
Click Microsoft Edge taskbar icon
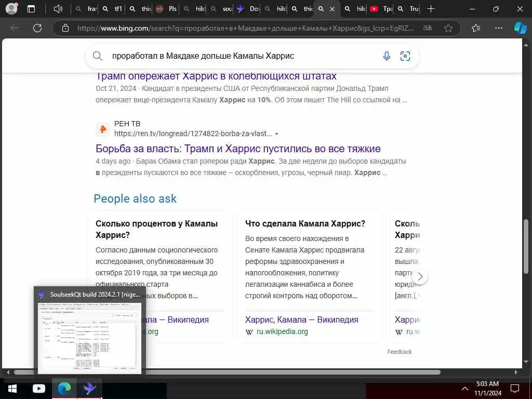(64, 389)
